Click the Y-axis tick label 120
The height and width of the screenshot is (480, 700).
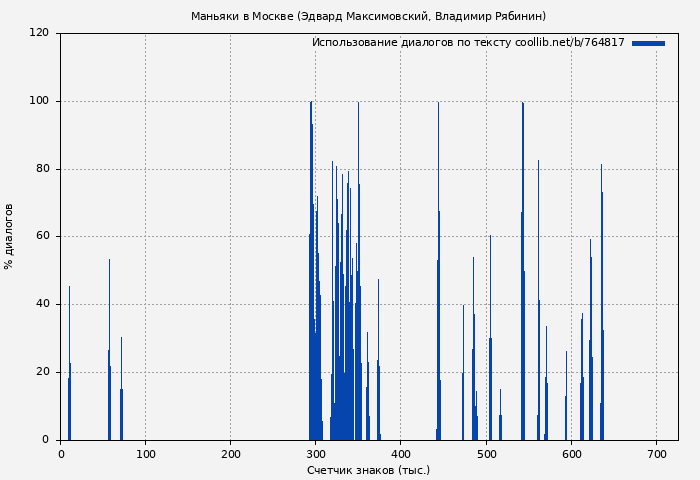39,33
